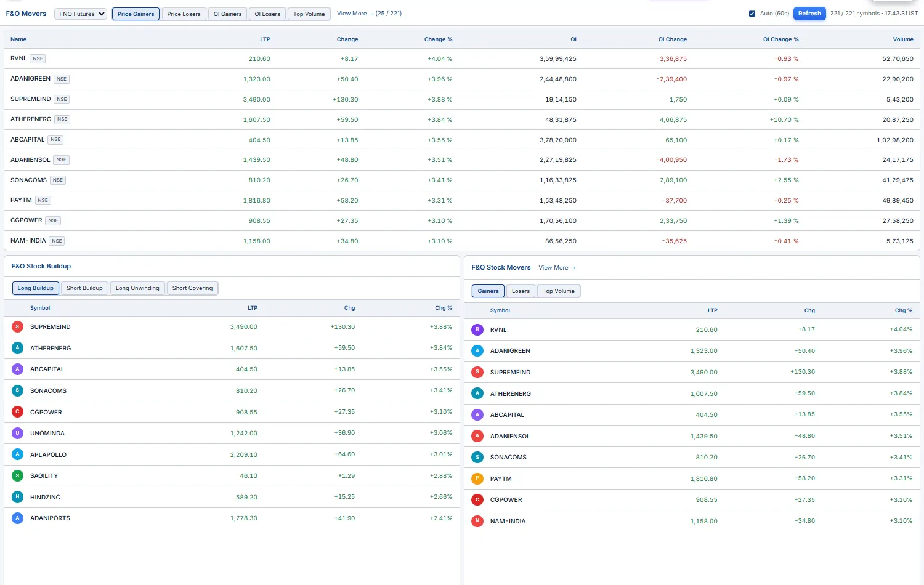Click UNOMINDA symbol in Stock Buildup list

(47, 434)
